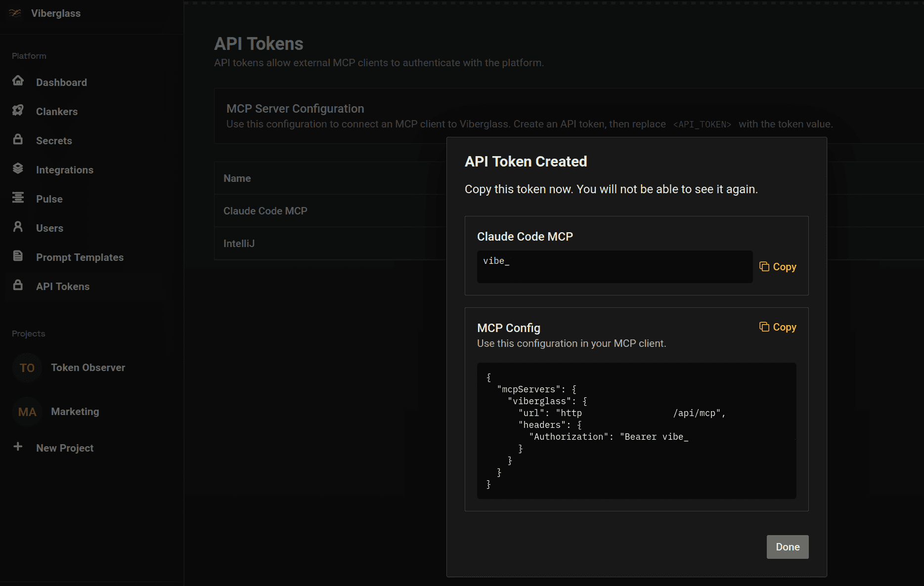The width and height of the screenshot is (924, 586).
Task: Click the Clankers rocket icon
Action: click(x=18, y=110)
